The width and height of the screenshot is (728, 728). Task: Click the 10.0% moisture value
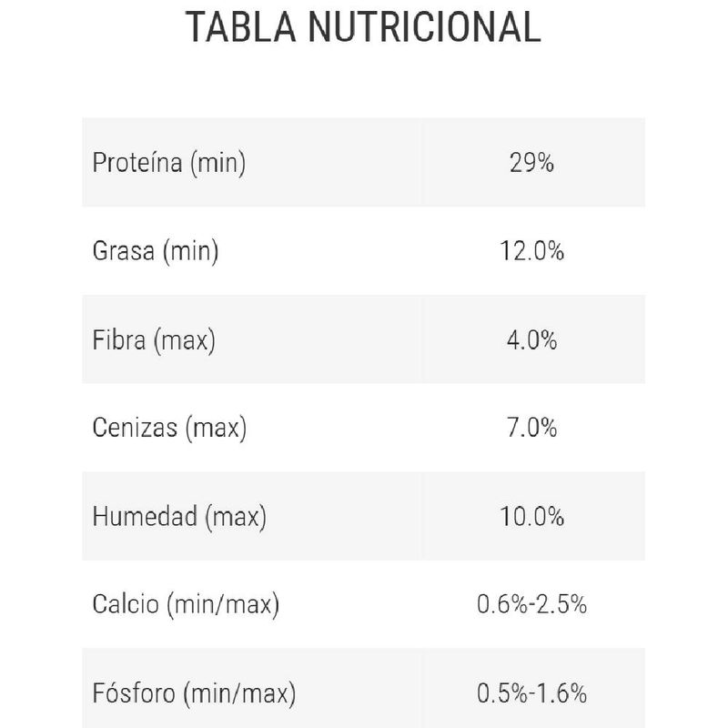[531, 516]
